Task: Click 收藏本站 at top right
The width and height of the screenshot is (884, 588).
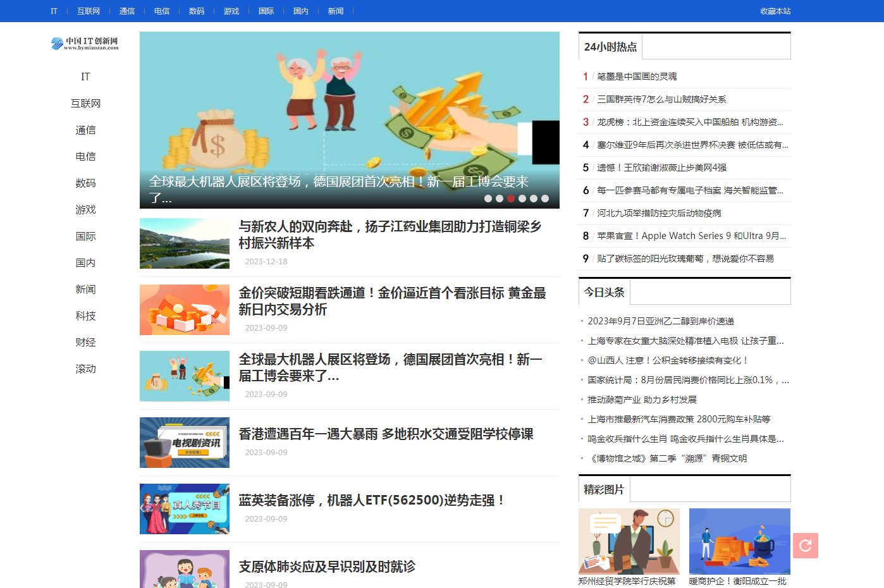Action: [775, 11]
